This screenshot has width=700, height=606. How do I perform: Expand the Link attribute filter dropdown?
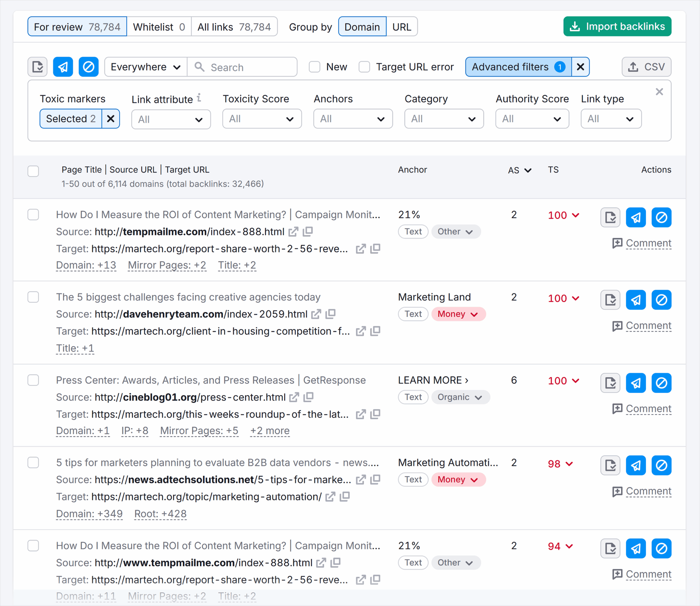pos(171,119)
